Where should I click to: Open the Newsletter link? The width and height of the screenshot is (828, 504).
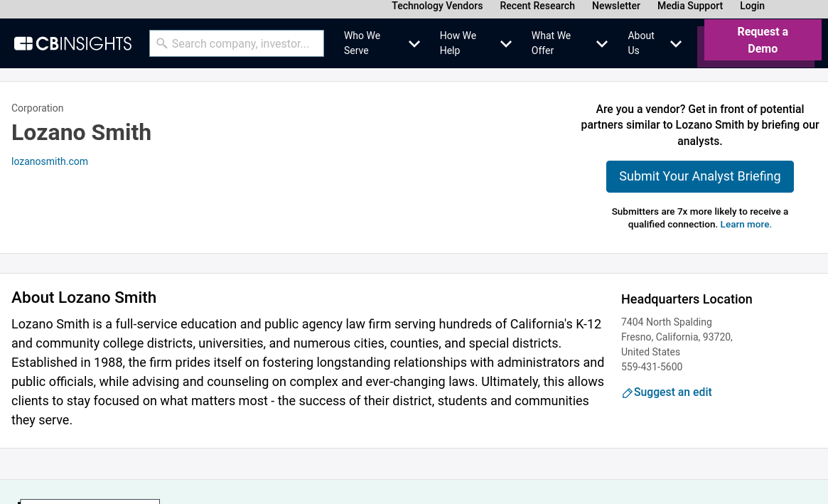point(615,6)
